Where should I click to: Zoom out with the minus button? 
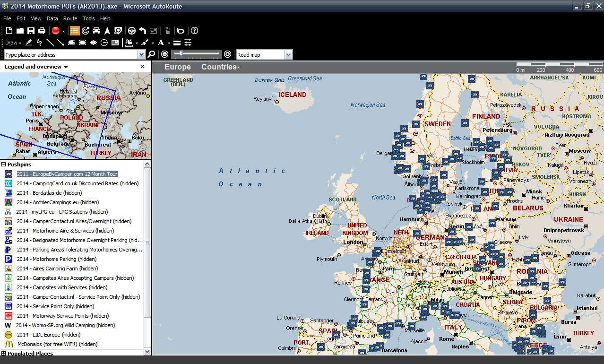point(164,54)
